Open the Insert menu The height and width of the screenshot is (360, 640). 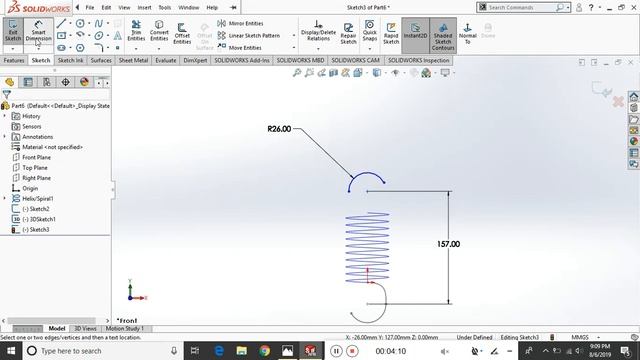144,7
